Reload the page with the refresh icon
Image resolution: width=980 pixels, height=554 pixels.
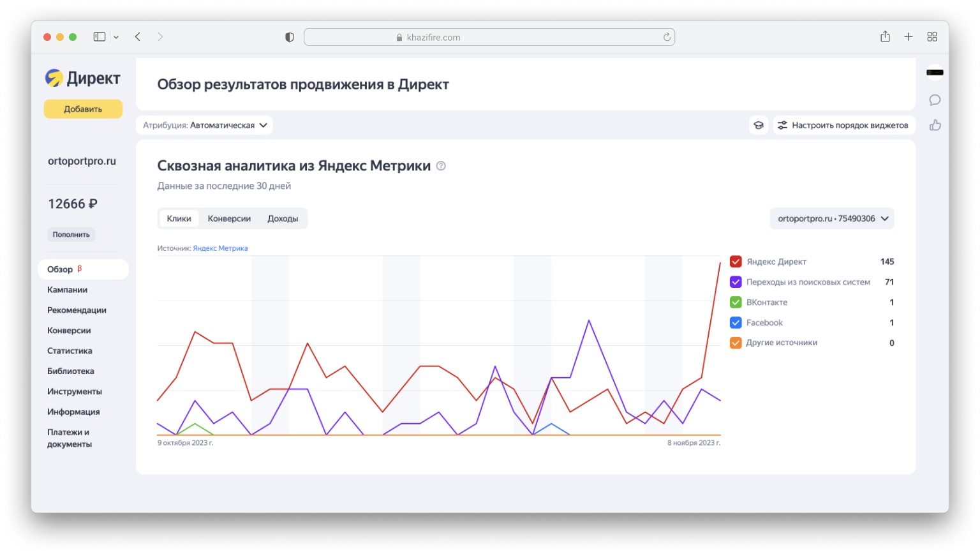point(667,37)
